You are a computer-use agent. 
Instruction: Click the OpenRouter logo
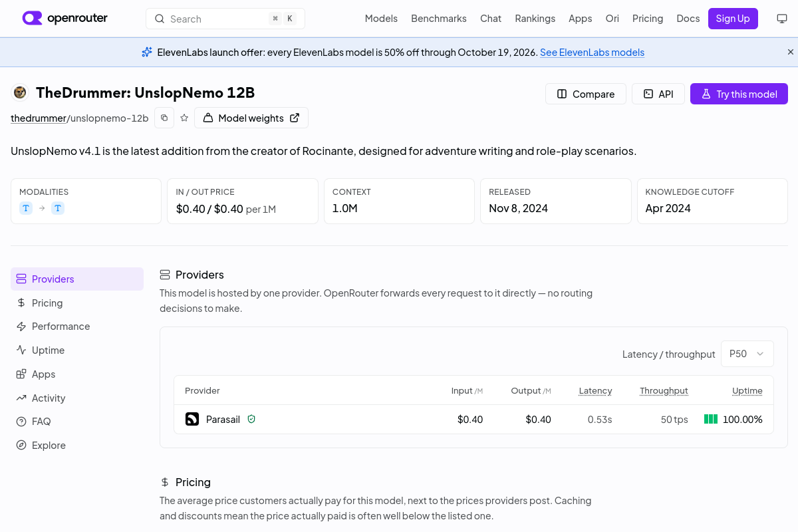click(65, 18)
